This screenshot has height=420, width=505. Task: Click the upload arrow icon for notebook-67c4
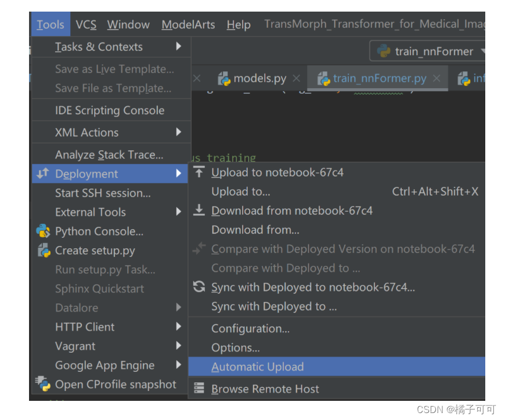tap(199, 172)
